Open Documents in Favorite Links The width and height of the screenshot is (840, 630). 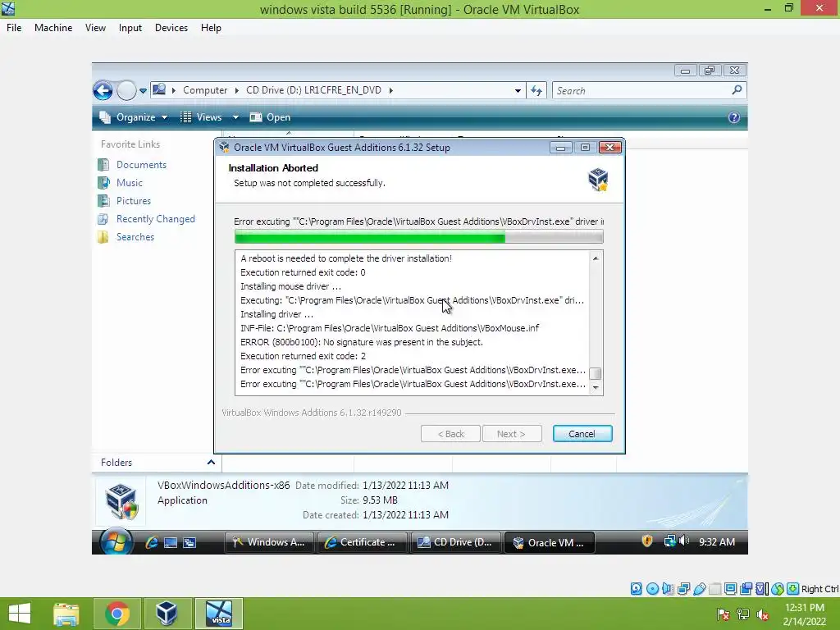click(141, 164)
